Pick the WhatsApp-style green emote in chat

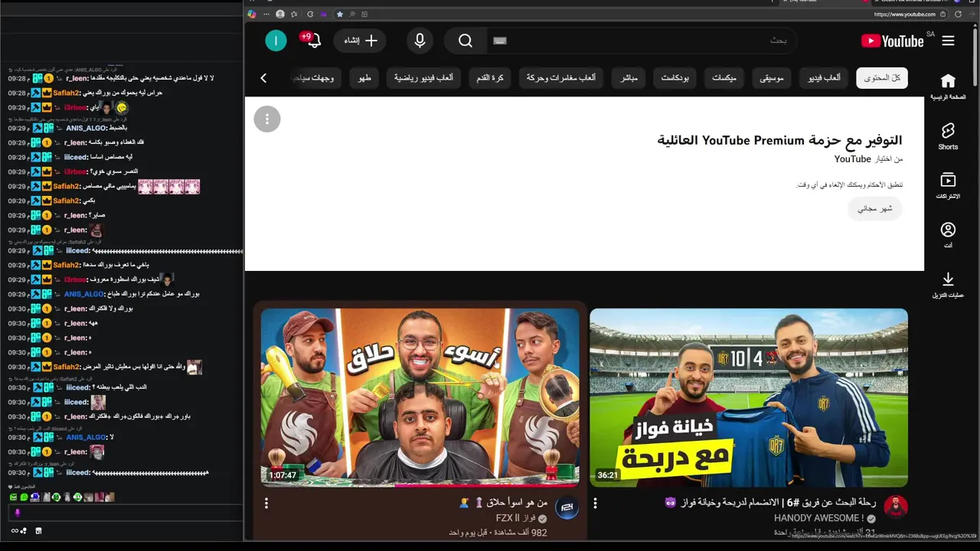(24, 497)
